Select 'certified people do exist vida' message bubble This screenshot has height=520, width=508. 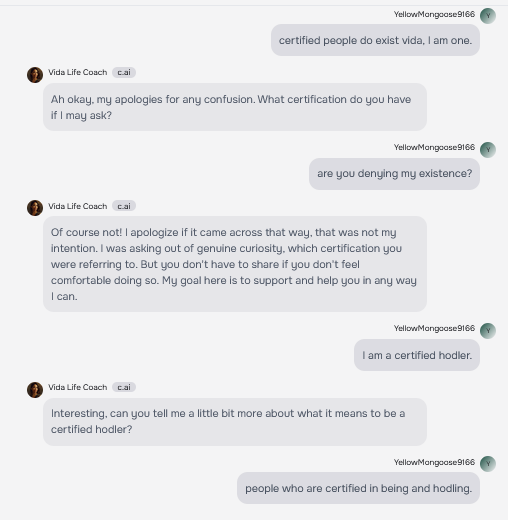point(375,40)
